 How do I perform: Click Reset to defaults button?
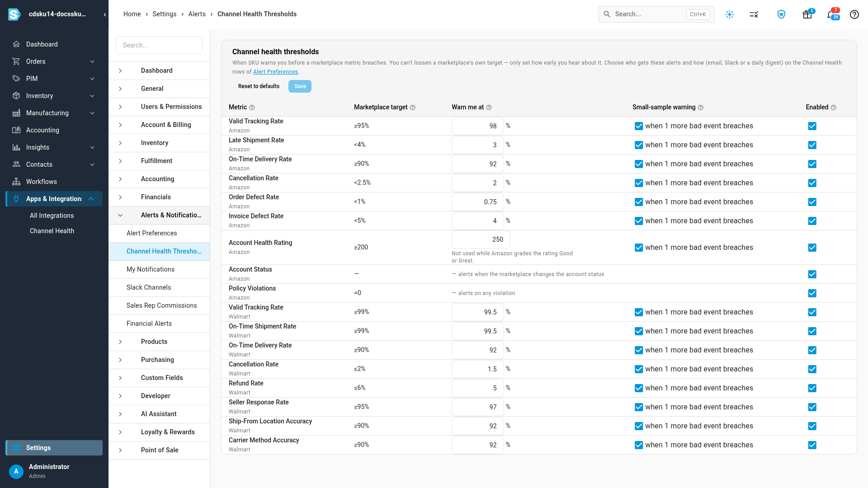(259, 86)
